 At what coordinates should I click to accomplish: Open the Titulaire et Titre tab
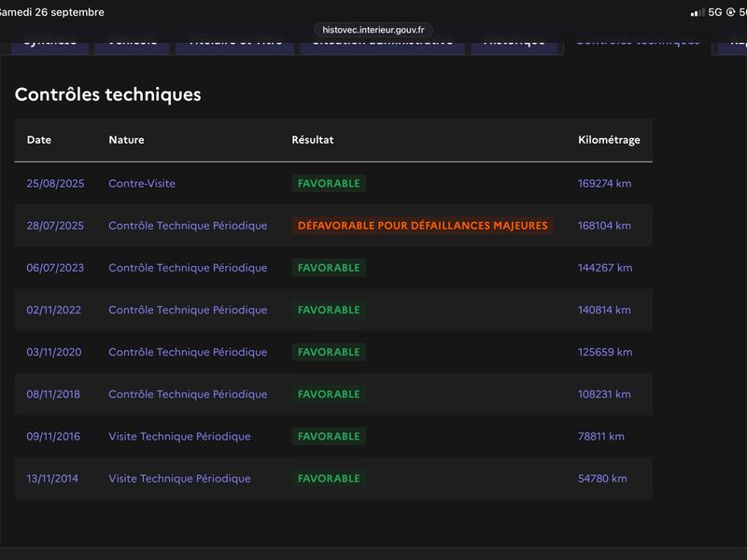tap(235, 47)
